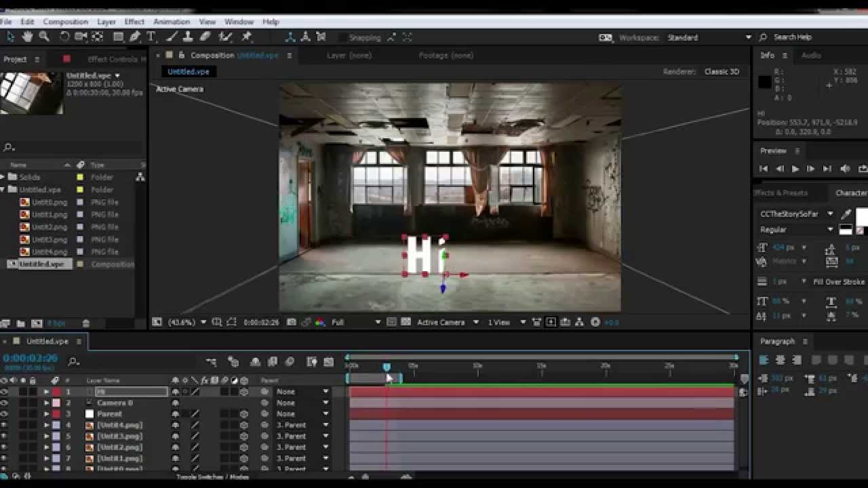The width and height of the screenshot is (868, 488).
Task: Open the Animation menu
Action: click(172, 22)
